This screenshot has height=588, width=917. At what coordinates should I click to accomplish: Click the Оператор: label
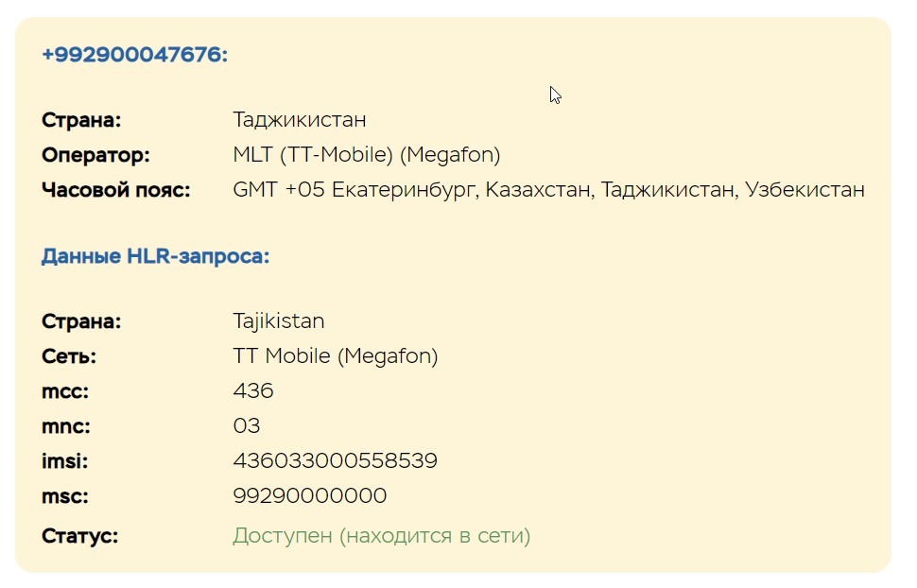tap(95, 155)
